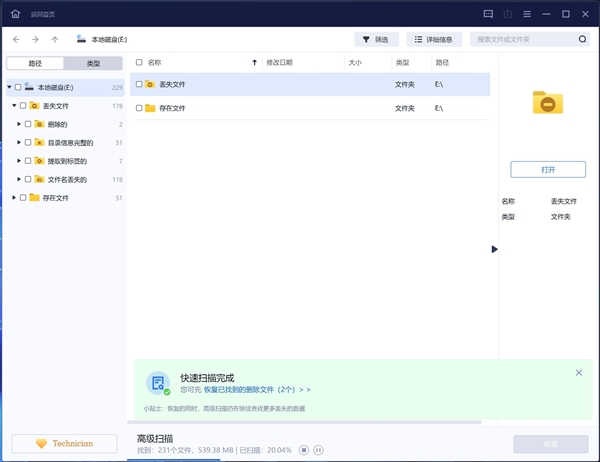Click the 存在文件 folder icon in tree
Viewport: 600px width, 462px height.
[34, 198]
